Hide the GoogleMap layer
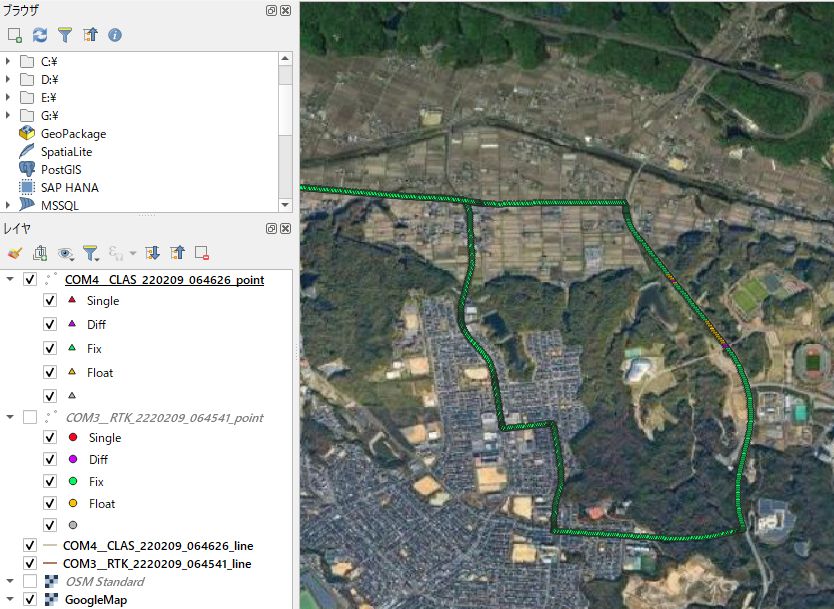This screenshot has width=834, height=609. [29, 599]
